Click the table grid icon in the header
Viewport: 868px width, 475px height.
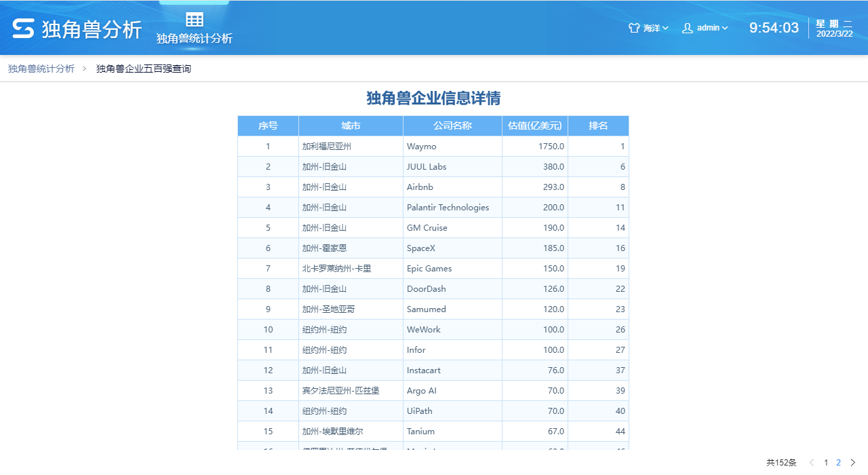point(195,20)
